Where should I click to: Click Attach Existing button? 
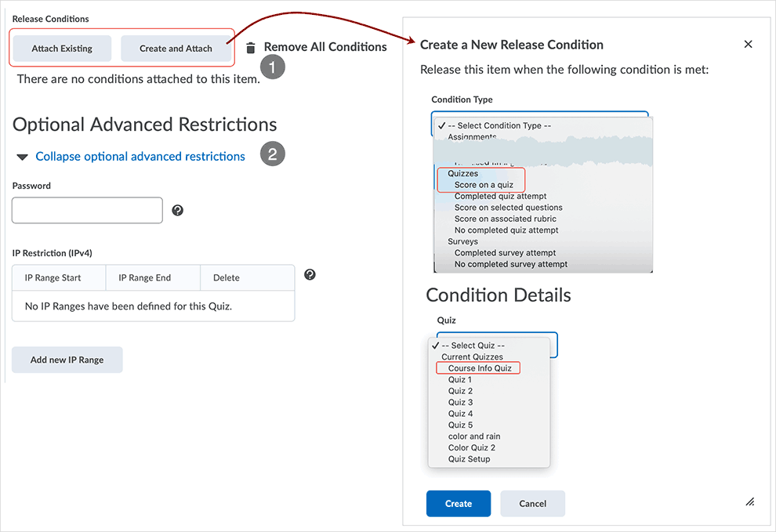click(62, 49)
